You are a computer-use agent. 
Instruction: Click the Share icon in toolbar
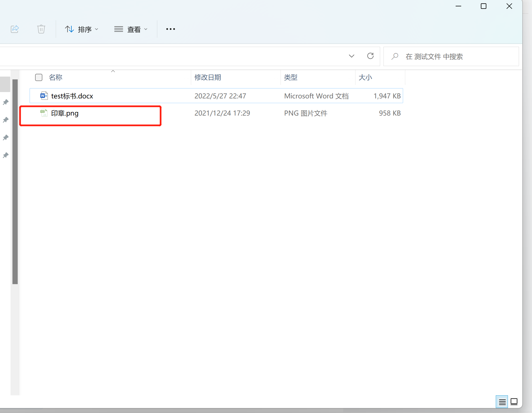pos(15,29)
